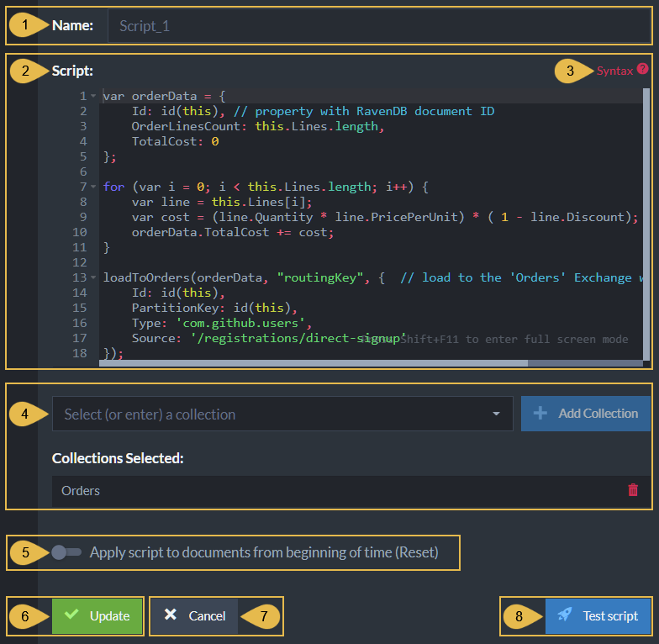Enable Apply script to documents from beginning toggle

click(66, 552)
